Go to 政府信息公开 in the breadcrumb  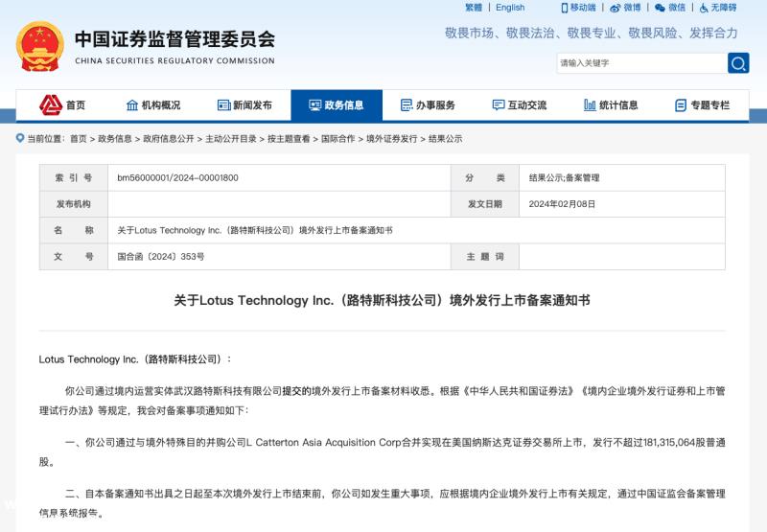point(169,139)
